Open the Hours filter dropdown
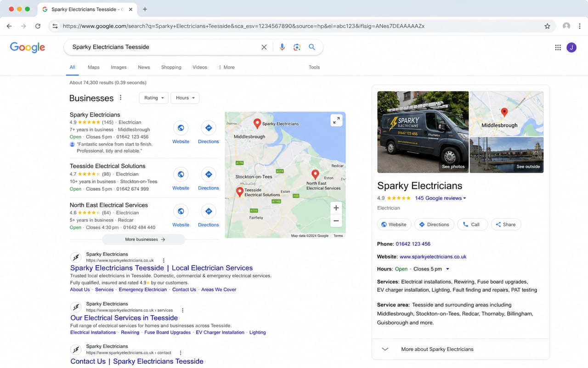 [185, 98]
